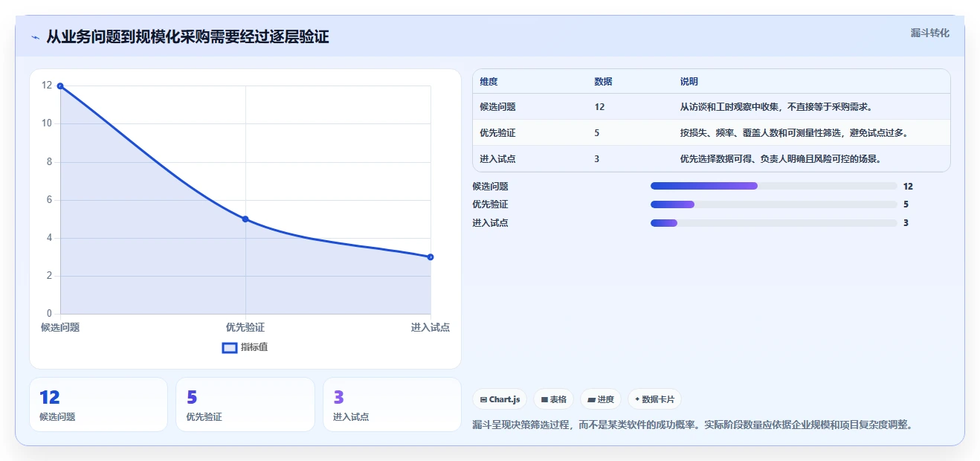
Task: Select the chart data point at 优先验证
Action: [x=245, y=219]
